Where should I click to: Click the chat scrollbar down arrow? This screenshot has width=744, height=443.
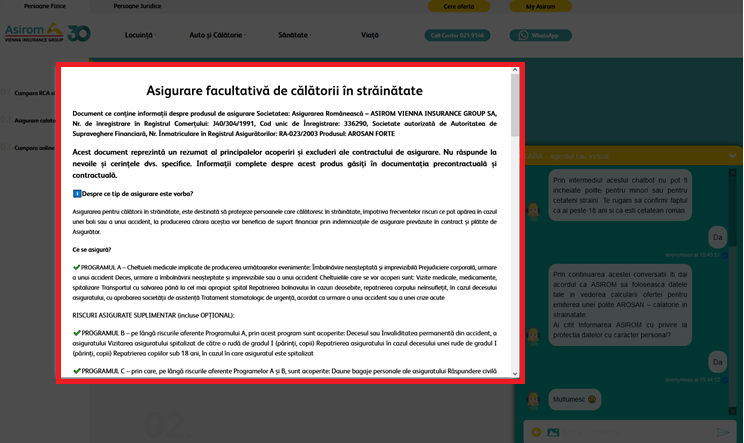pyautogui.click(x=732, y=411)
